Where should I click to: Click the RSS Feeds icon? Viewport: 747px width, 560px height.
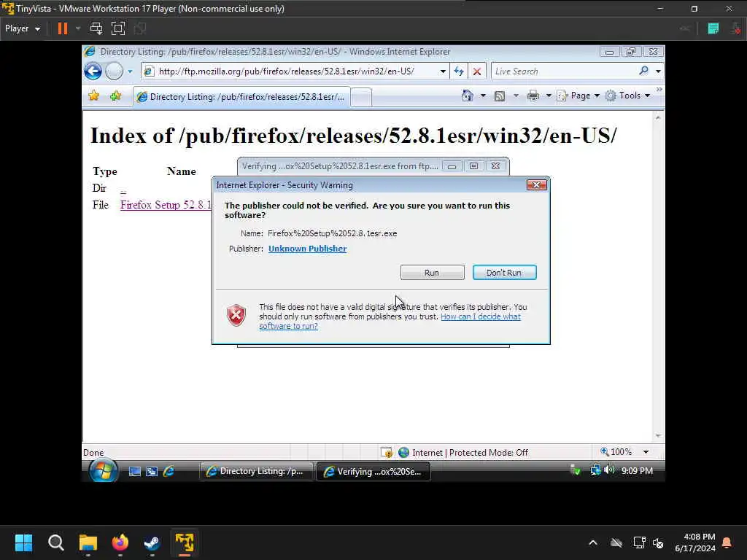tap(499, 96)
